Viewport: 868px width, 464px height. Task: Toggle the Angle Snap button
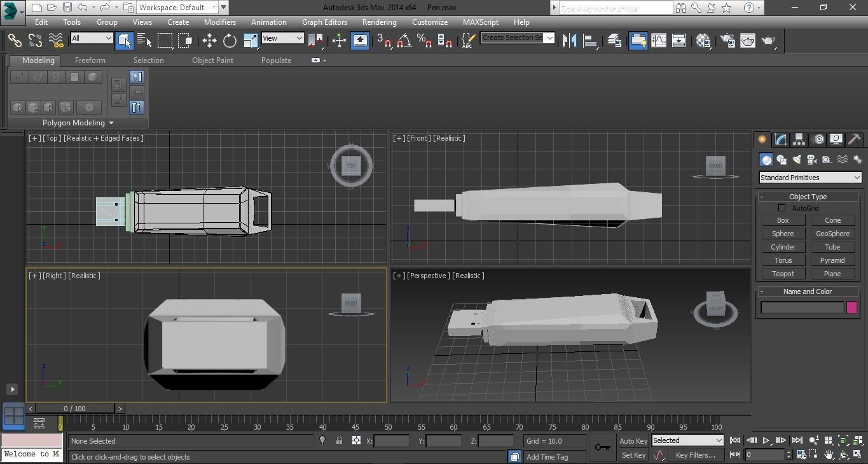[404, 40]
